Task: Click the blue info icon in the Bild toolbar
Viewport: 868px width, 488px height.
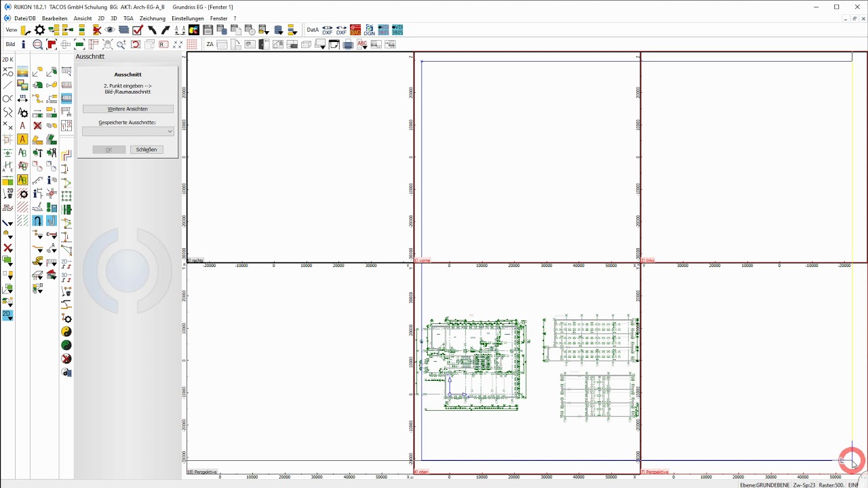Action: 23,44
